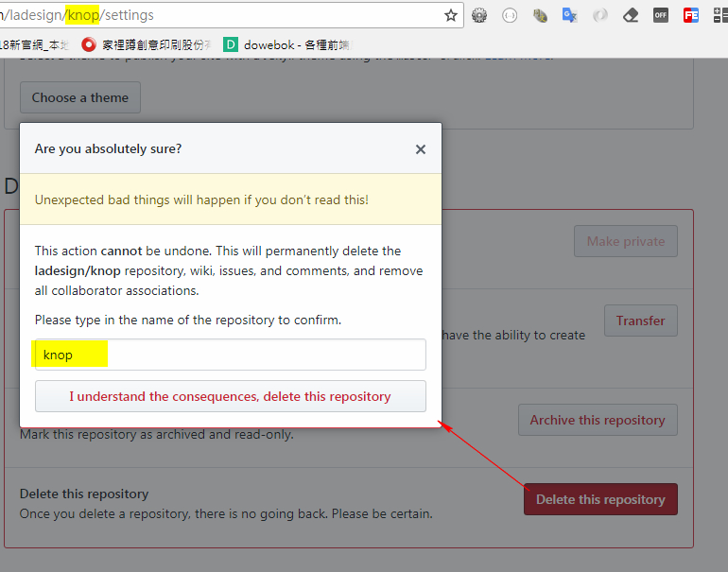
Task: Click the Archive this repository button
Action: [x=598, y=420]
